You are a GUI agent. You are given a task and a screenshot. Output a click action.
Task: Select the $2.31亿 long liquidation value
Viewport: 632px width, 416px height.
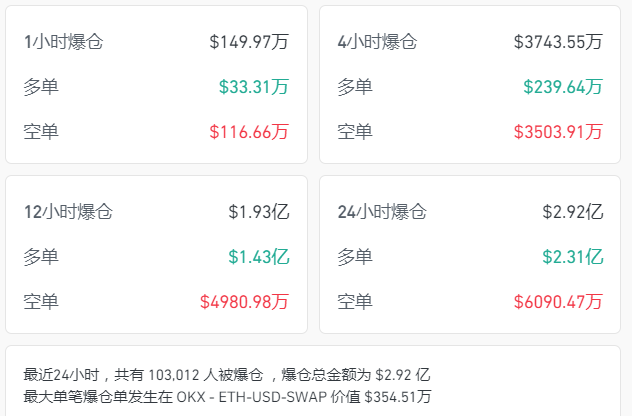point(573,257)
